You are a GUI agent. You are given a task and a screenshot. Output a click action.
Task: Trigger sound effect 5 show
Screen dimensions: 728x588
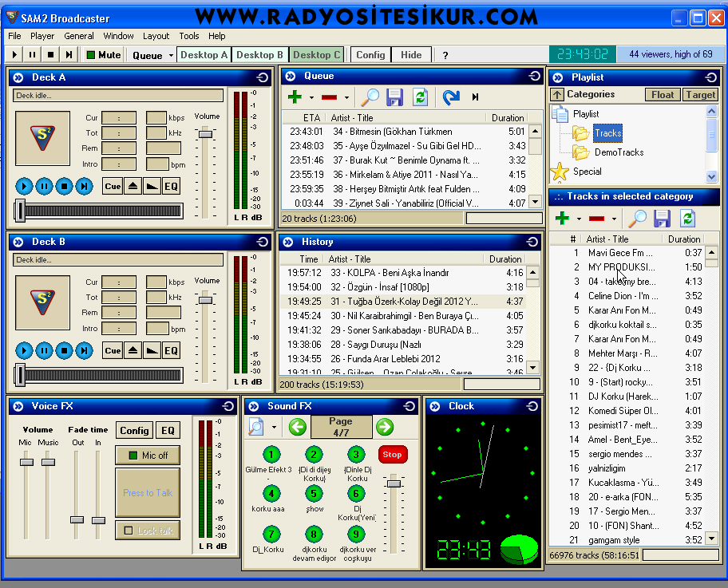[x=314, y=494]
